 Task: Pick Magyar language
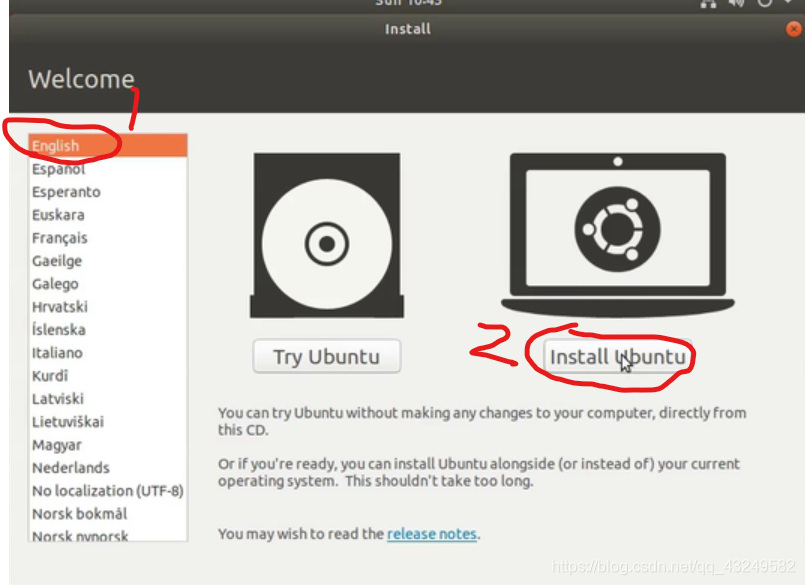pyautogui.click(x=108, y=445)
